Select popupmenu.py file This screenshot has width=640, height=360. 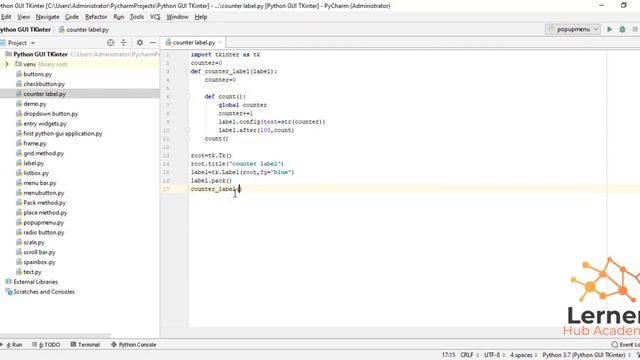(x=43, y=222)
